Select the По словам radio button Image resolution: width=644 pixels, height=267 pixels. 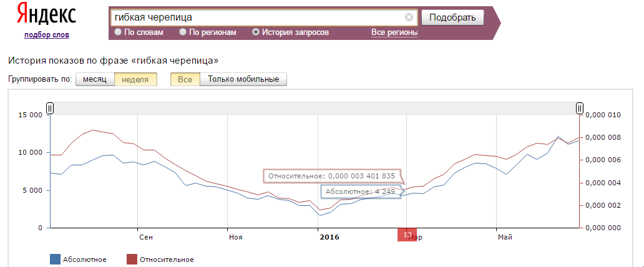[118, 32]
